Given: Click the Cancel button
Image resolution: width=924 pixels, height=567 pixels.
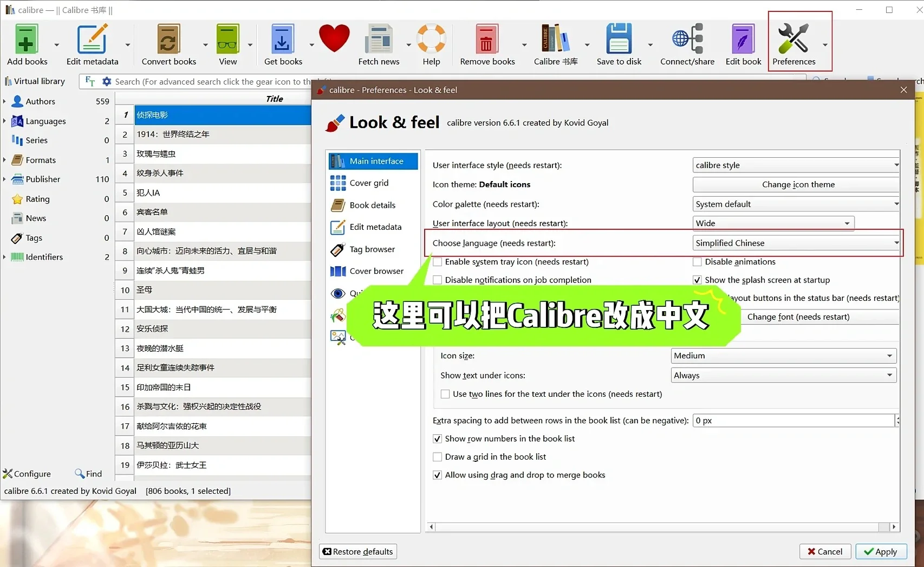Looking at the screenshot, I should click(825, 552).
